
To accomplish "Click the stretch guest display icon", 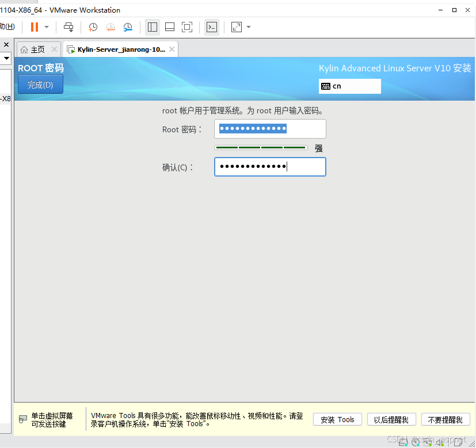I will coord(237,27).
